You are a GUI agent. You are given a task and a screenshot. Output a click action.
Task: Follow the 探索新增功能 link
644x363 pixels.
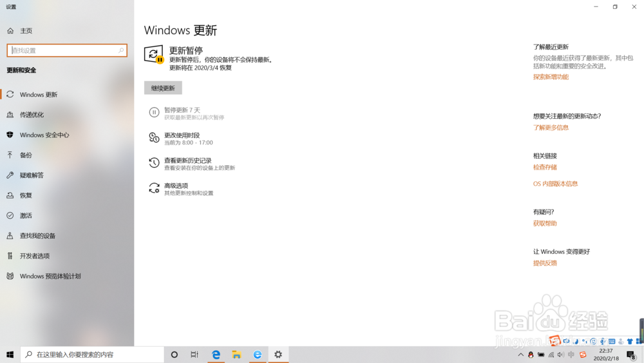click(x=551, y=77)
